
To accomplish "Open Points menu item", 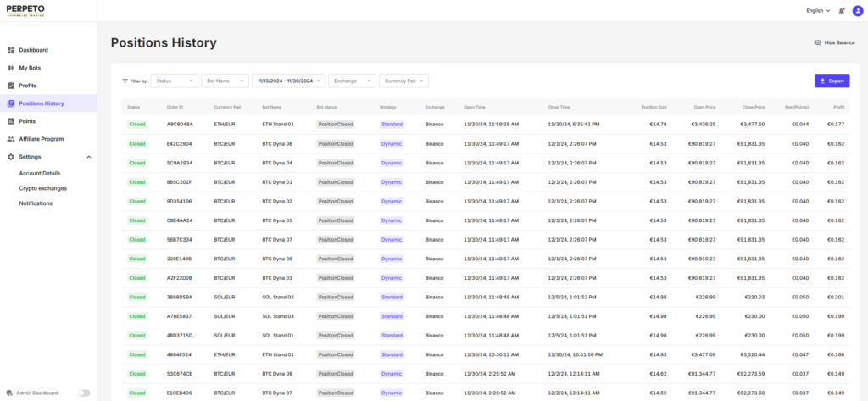I will 48,120.
